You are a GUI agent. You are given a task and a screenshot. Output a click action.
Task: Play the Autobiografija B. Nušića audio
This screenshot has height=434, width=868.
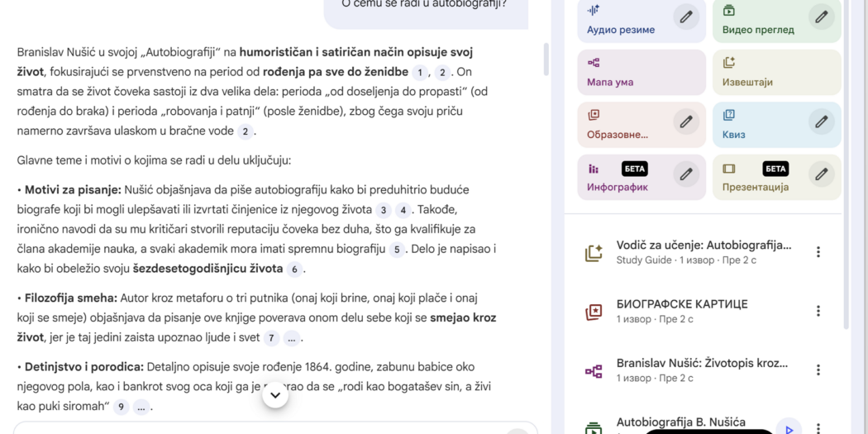(789, 429)
